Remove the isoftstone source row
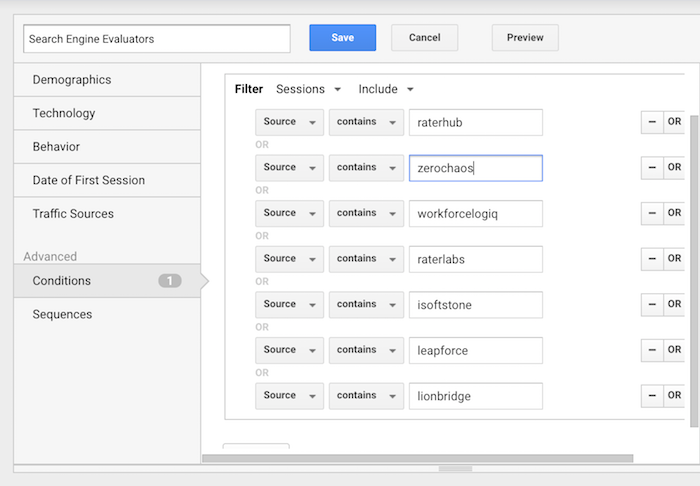 pyautogui.click(x=652, y=304)
